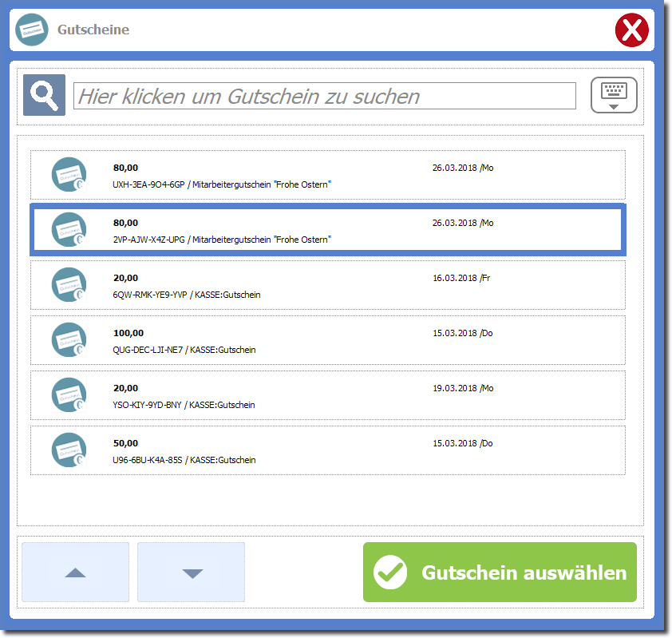Click voucher icon of 6QW-RMK-YE9-YVP entry
Image resolution: width=672 pixels, height=638 pixels.
pyautogui.click(x=69, y=285)
